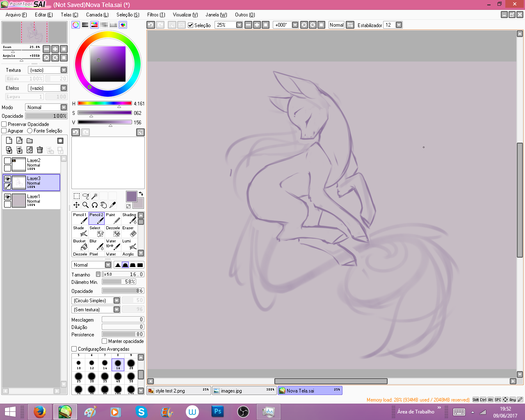Select the rotate canvas tool
This screenshot has height=420, width=525.
point(94,205)
